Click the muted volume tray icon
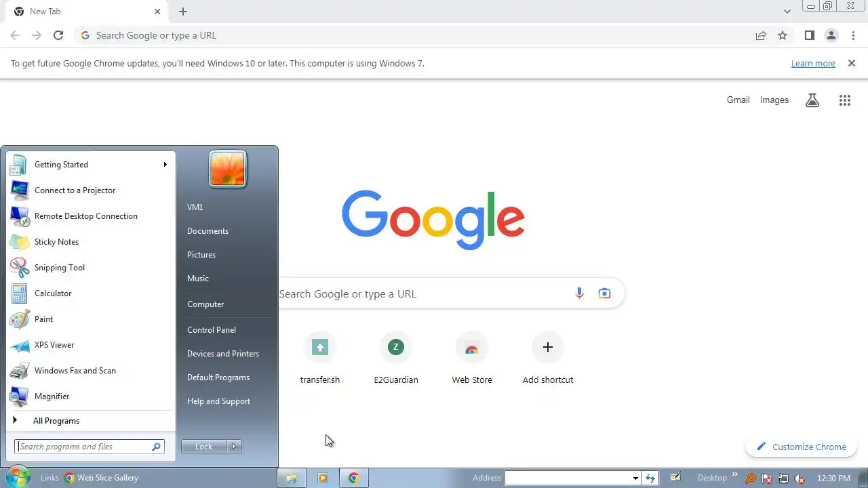Viewport: 868px width, 488px height. pos(800,478)
